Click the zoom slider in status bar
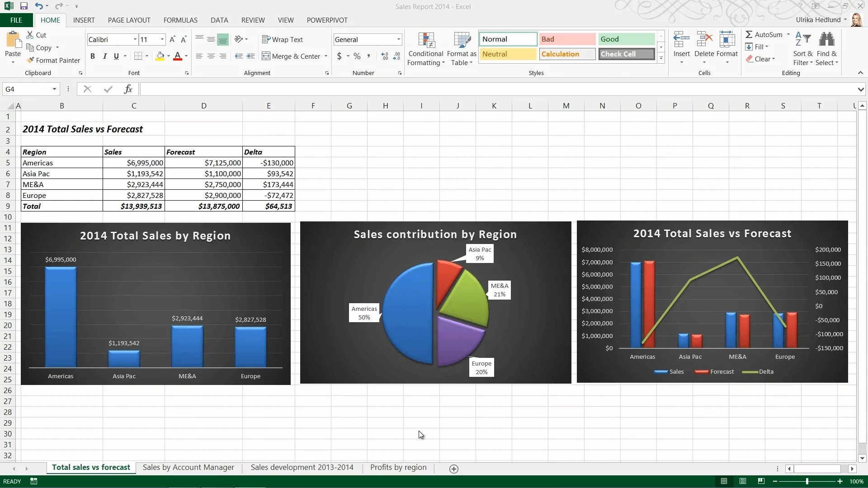868x488 pixels. 807,481
